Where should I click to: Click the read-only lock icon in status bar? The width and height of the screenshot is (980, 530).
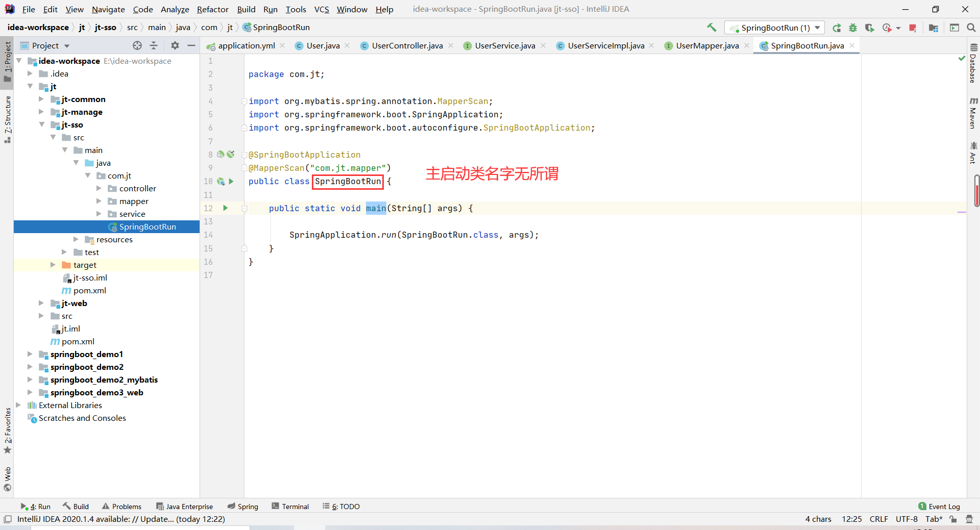tap(953, 519)
